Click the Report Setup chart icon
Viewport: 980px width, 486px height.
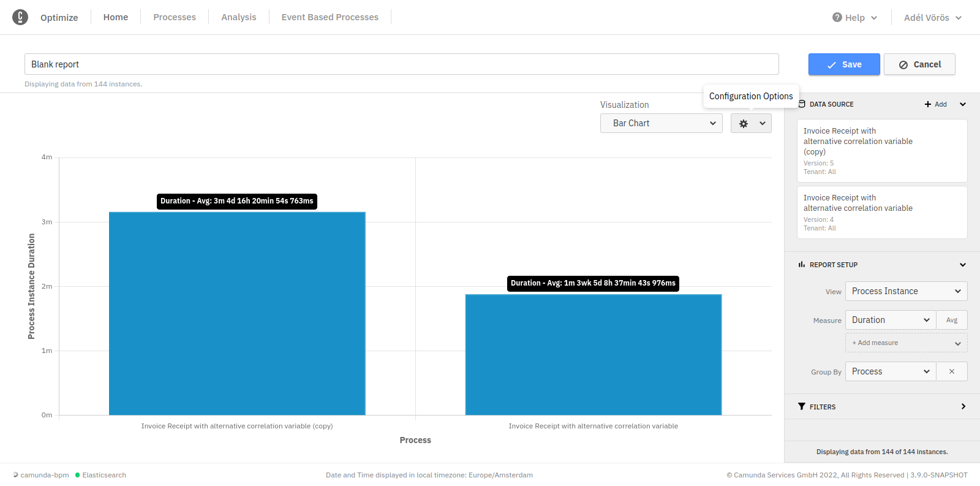[x=802, y=265]
